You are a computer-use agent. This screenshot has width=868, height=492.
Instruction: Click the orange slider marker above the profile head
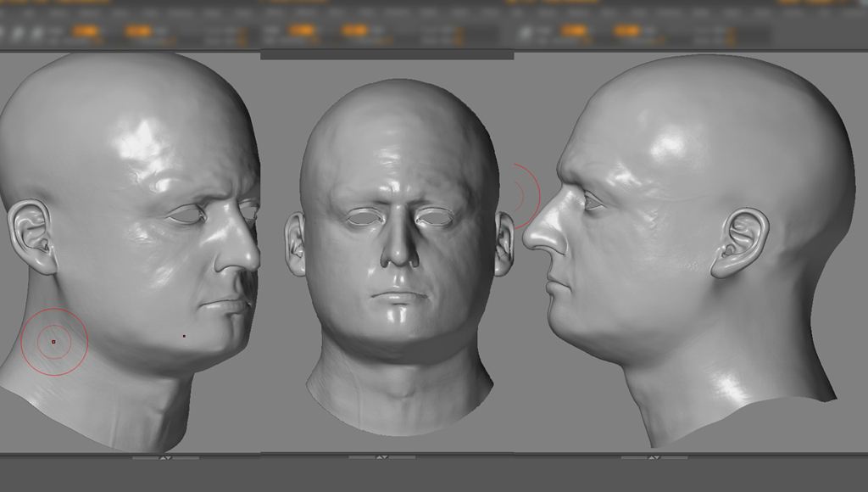[x=732, y=36]
